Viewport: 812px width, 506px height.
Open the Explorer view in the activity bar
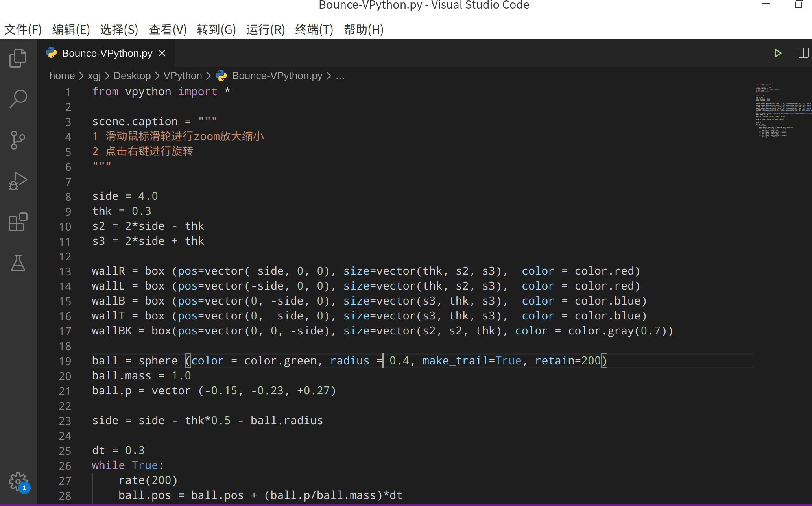coord(17,58)
